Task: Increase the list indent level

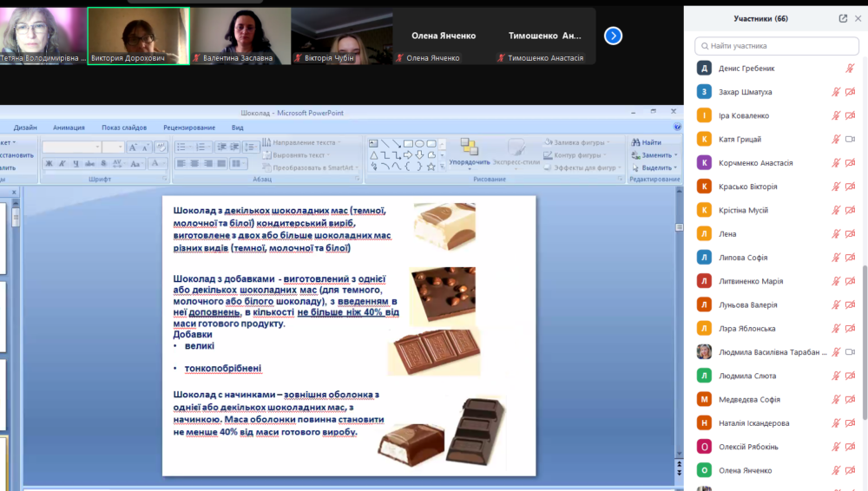Action: pyautogui.click(x=234, y=147)
